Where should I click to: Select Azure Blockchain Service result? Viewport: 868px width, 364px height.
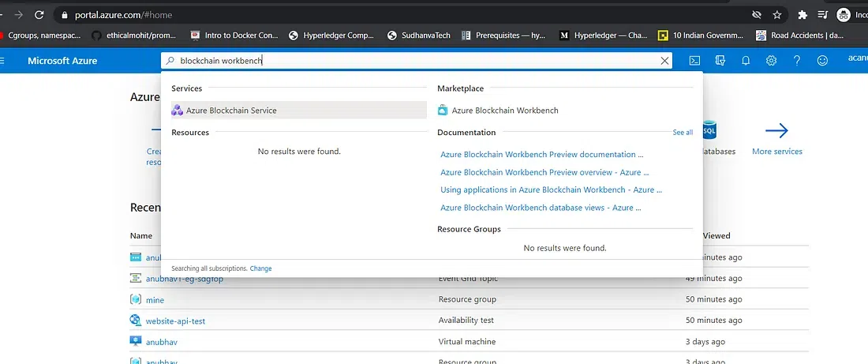(231, 111)
